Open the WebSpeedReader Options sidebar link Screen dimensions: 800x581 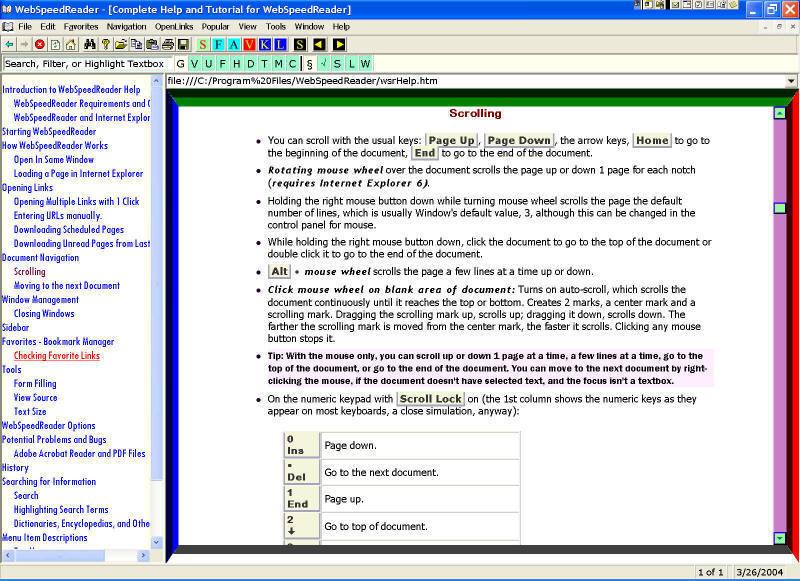pos(48,425)
